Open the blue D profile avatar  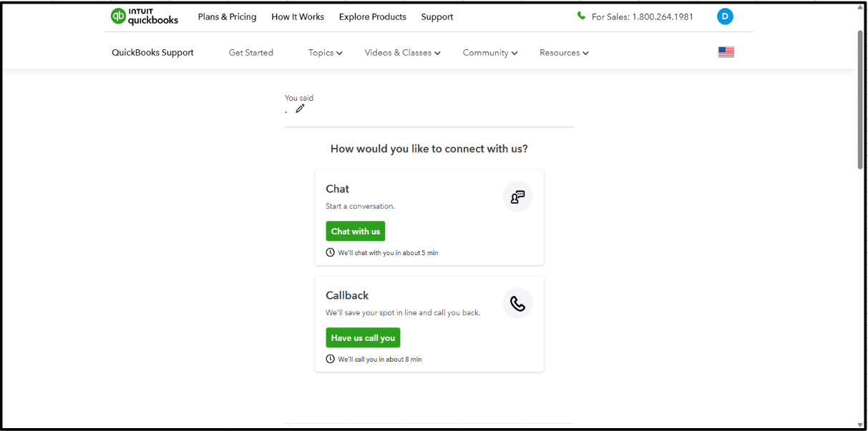[x=725, y=16]
